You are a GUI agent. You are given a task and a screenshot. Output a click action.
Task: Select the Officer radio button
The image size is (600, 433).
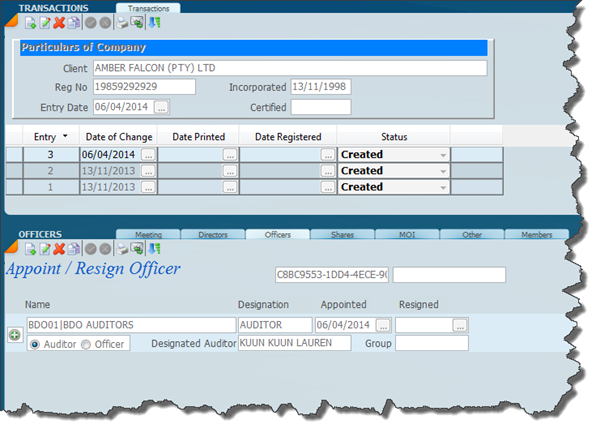pos(85,344)
